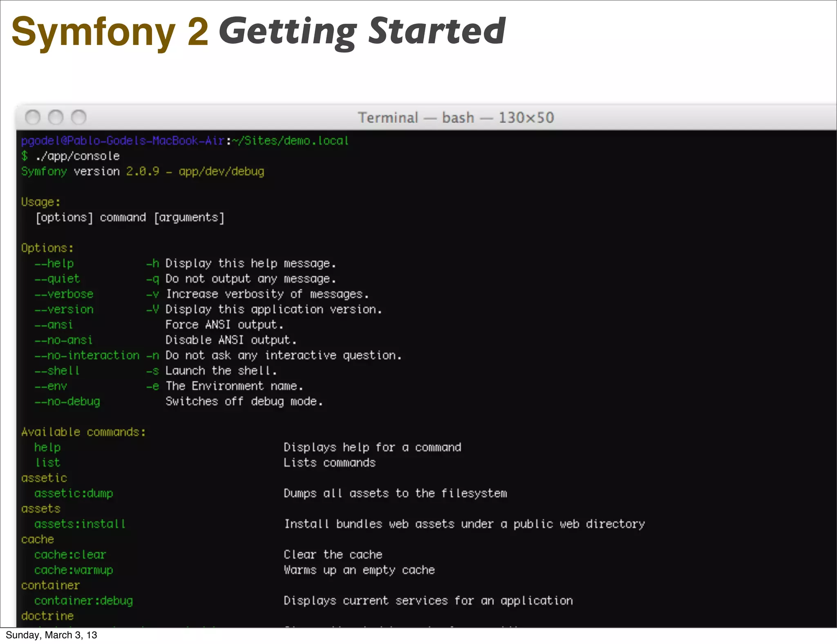
Task: Click 'Launch the shell.' text
Action: pyautogui.click(x=221, y=371)
